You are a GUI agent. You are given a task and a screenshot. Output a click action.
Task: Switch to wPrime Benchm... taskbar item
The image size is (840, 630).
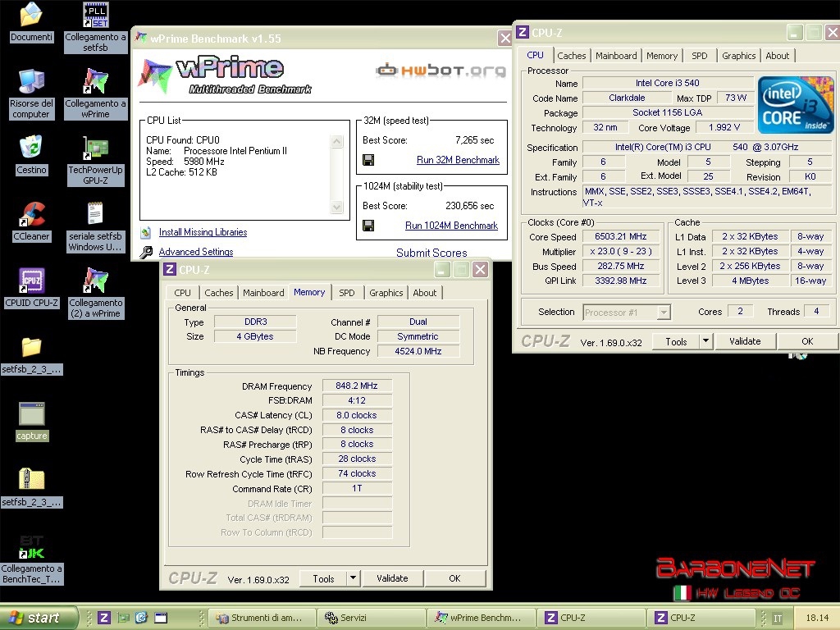point(482,618)
